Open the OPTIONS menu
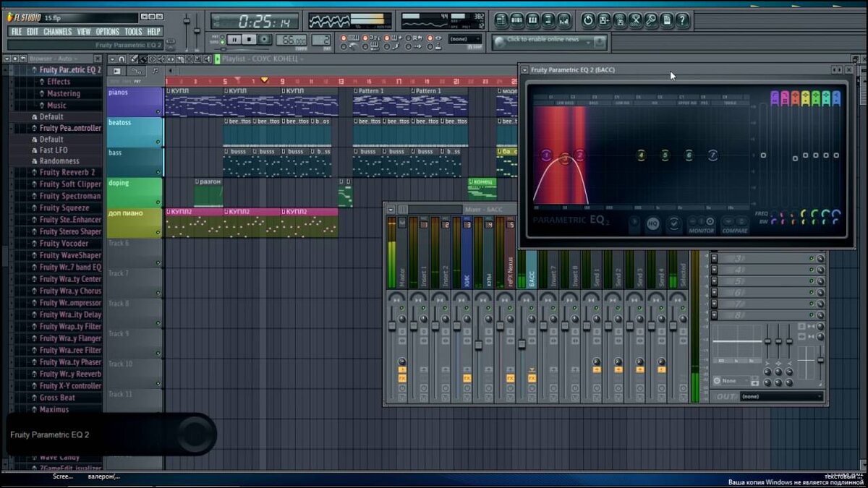This screenshot has width=868, height=488. pos(108,32)
